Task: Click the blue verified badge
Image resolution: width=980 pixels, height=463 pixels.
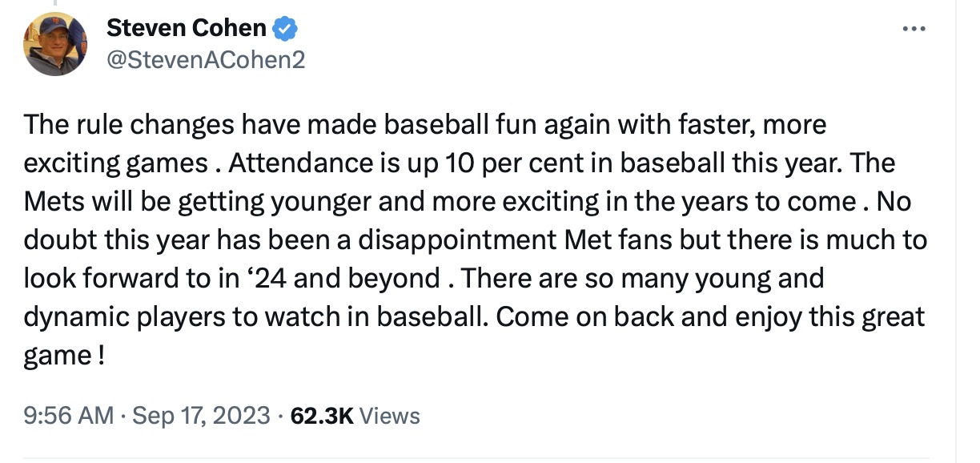Action: click(x=286, y=29)
